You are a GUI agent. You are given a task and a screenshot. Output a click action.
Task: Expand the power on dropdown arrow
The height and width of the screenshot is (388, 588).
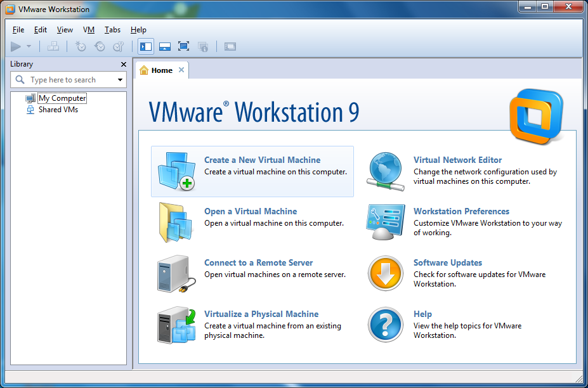(29, 46)
